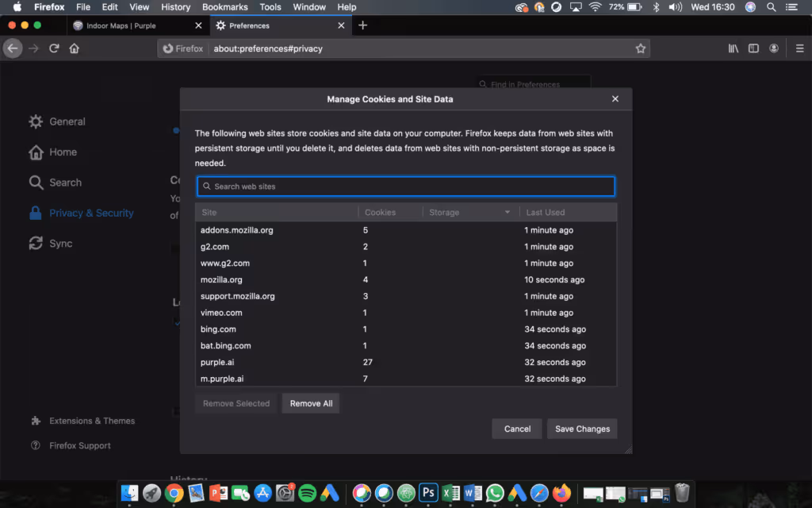Select the m.purple.ai row
This screenshot has height=508, width=812.
pos(406,379)
